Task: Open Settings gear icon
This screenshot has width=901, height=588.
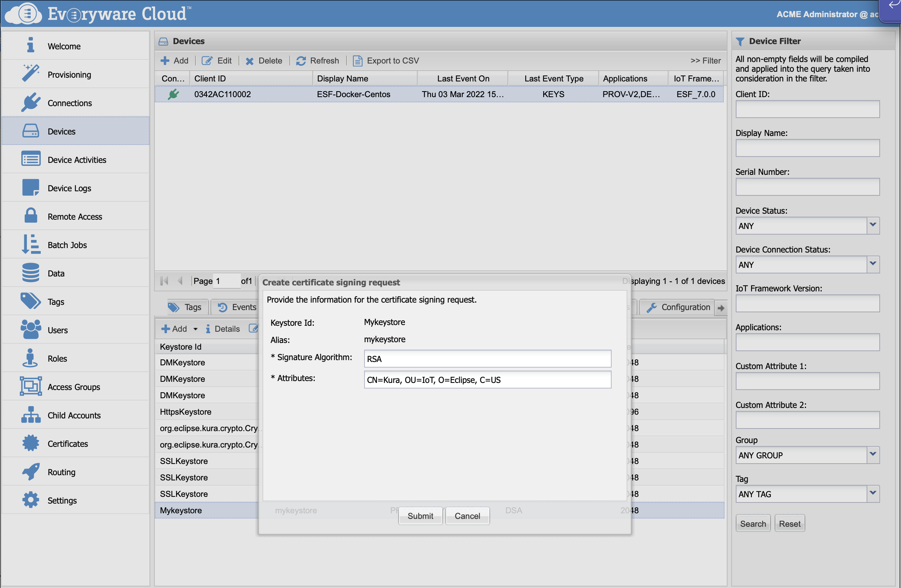Action: pyautogui.click(x=31, y=500)
